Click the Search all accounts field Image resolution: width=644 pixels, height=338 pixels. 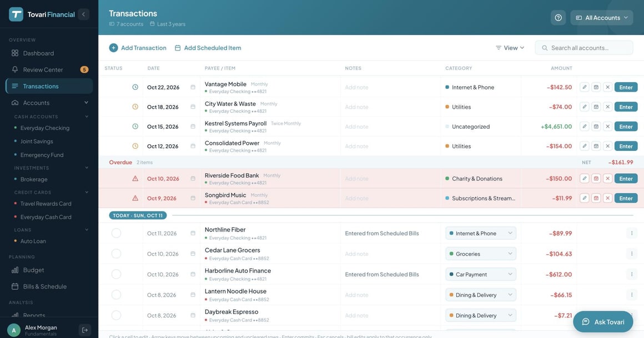point(583,48)
